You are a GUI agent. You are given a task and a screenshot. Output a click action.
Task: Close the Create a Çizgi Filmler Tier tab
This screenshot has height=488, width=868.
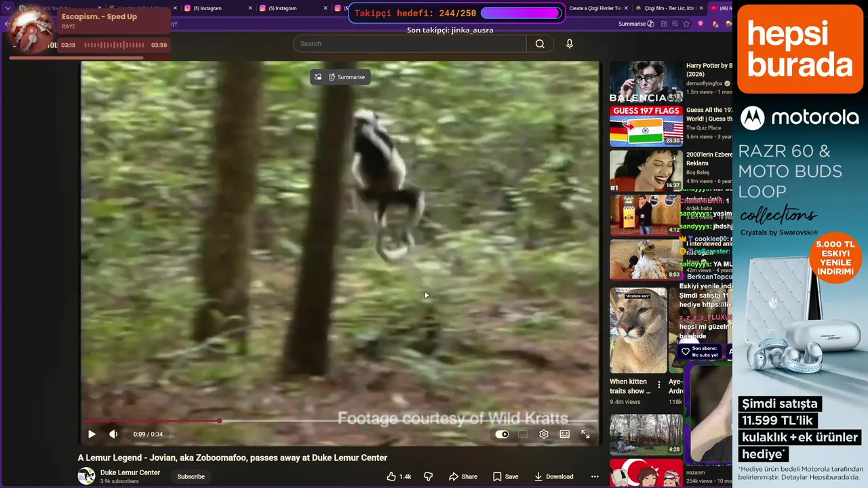pyautogui.click(x=625, y=8)
